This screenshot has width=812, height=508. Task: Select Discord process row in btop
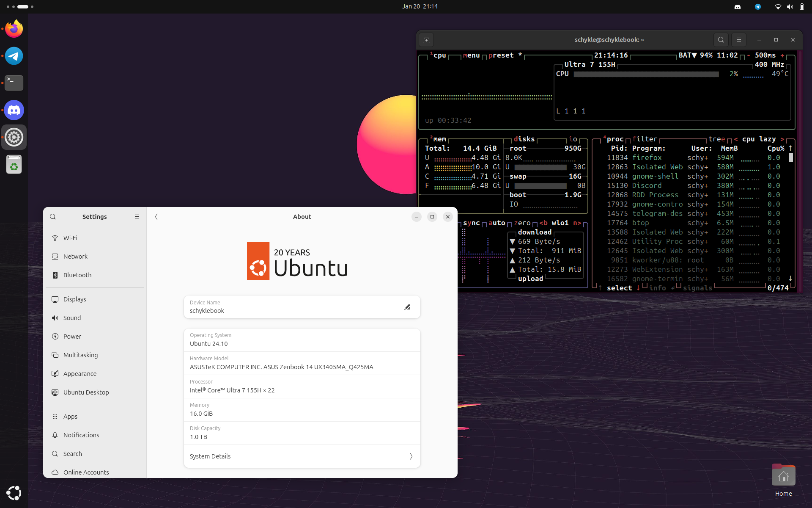tap(694, 186)
